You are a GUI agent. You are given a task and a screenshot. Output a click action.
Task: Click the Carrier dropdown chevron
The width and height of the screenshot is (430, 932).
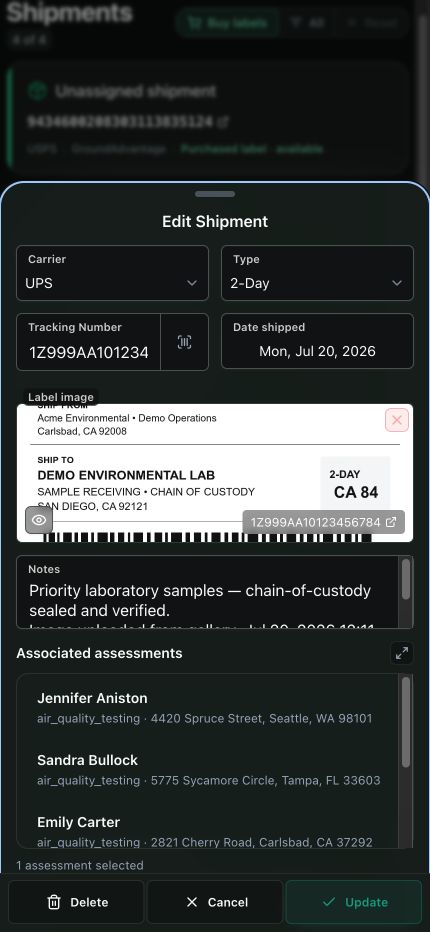tap(192, 283)
